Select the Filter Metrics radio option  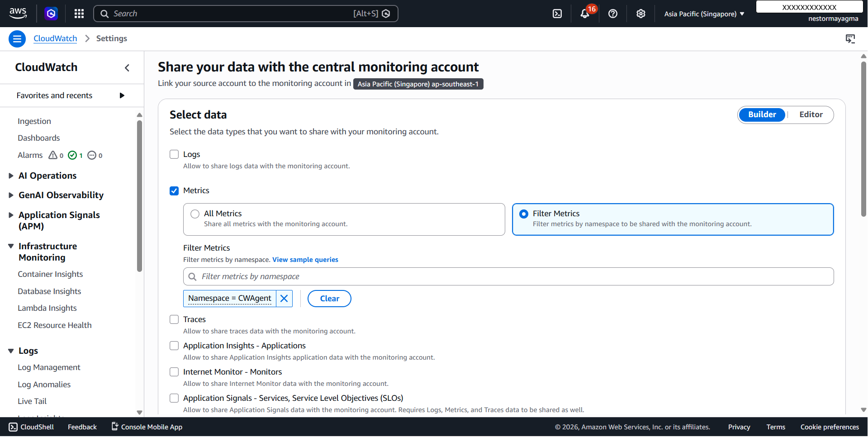click(524, 214)
